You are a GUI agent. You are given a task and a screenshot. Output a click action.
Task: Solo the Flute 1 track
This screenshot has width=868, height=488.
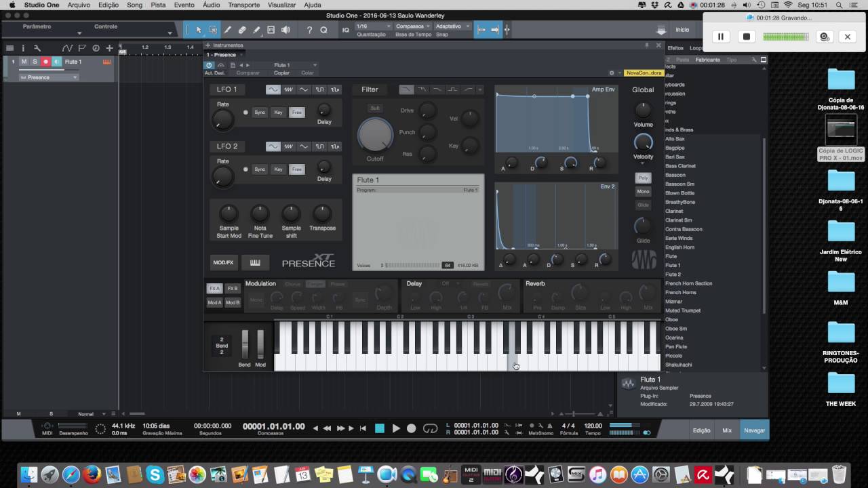click(x=35, y=62)
